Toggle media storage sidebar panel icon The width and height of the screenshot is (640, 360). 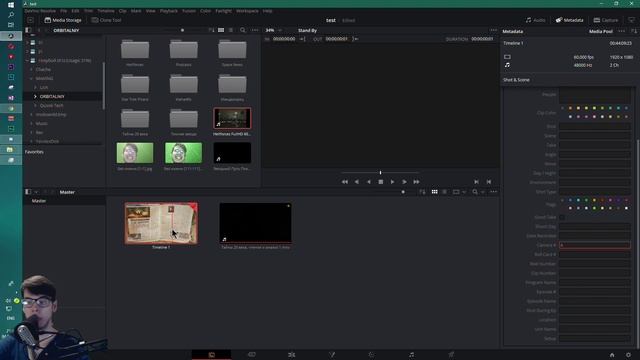28,30
